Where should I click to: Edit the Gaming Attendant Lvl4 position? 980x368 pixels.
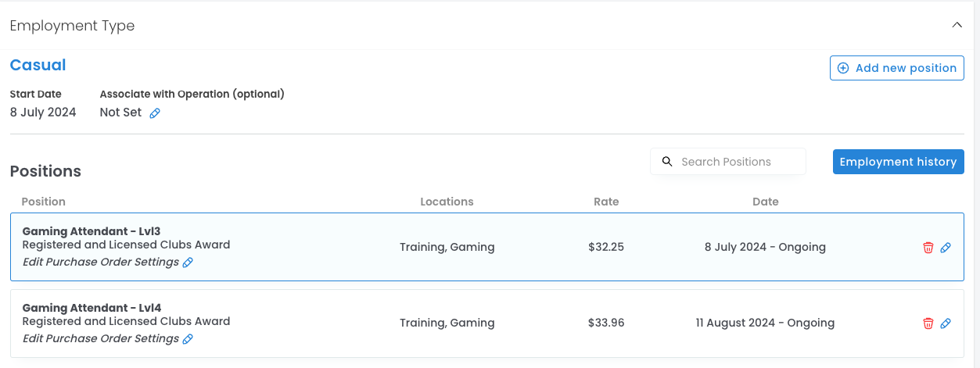tap(946, 323)
